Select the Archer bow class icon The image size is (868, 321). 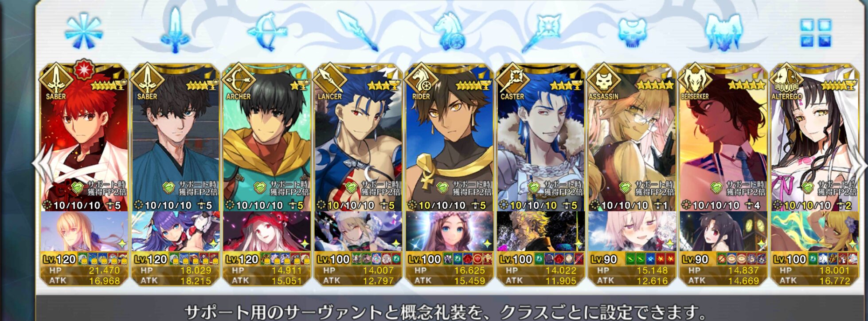click(267, 31)
